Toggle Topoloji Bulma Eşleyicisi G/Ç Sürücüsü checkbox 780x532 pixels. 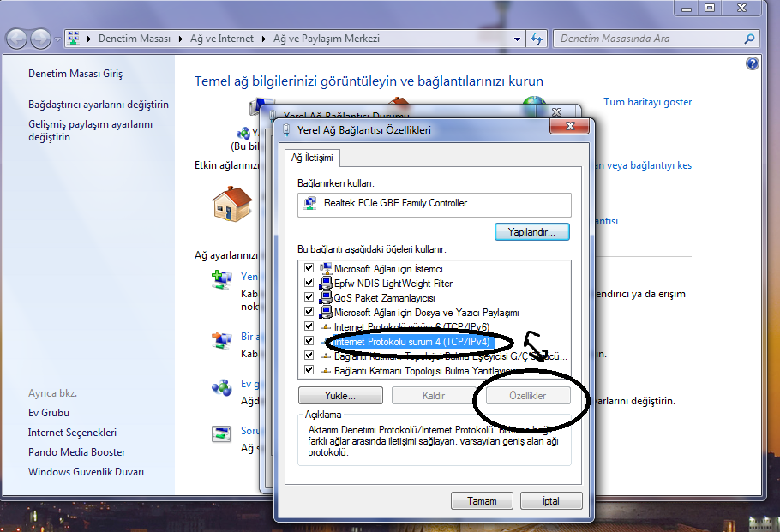(x=309, y=356)
